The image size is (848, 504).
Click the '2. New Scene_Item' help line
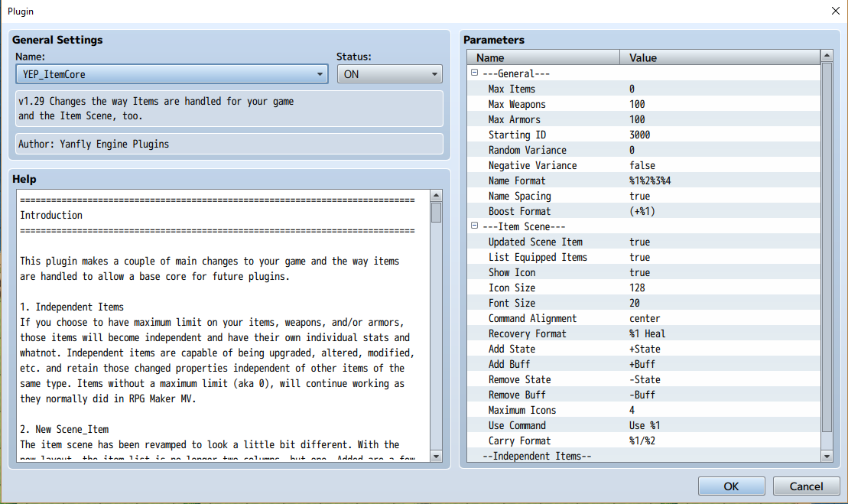[x=64, y=429]
